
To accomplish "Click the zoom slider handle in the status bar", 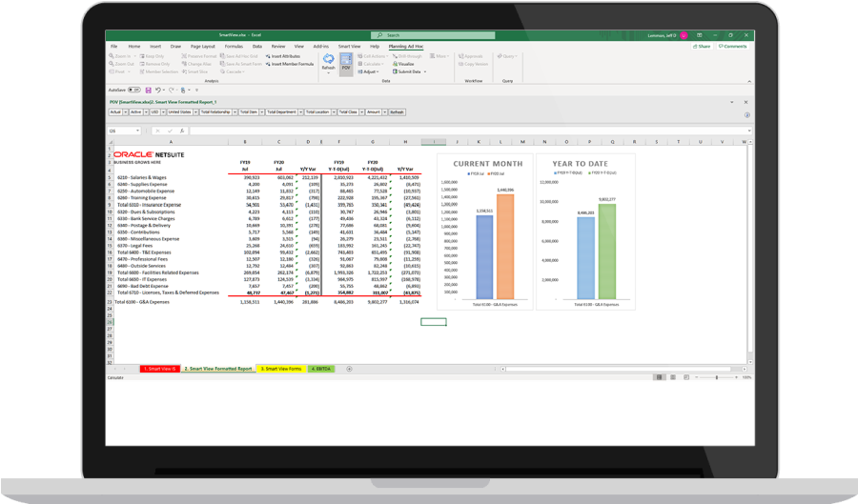I will [x=716, y=377].
